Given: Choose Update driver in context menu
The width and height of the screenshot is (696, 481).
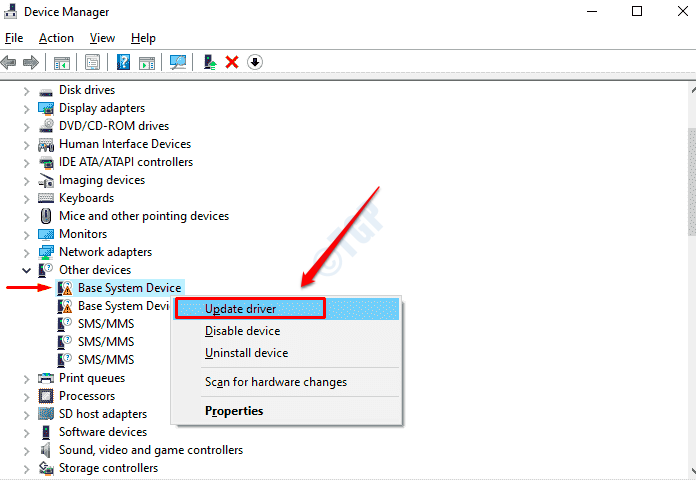Looking at the screenshot, I should pos(287,309).
